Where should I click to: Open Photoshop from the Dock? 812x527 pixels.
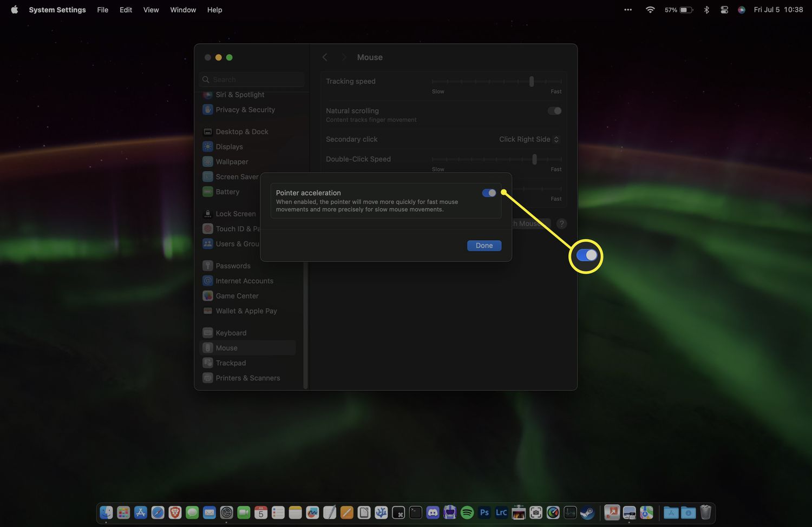click(x=484, y=512)
